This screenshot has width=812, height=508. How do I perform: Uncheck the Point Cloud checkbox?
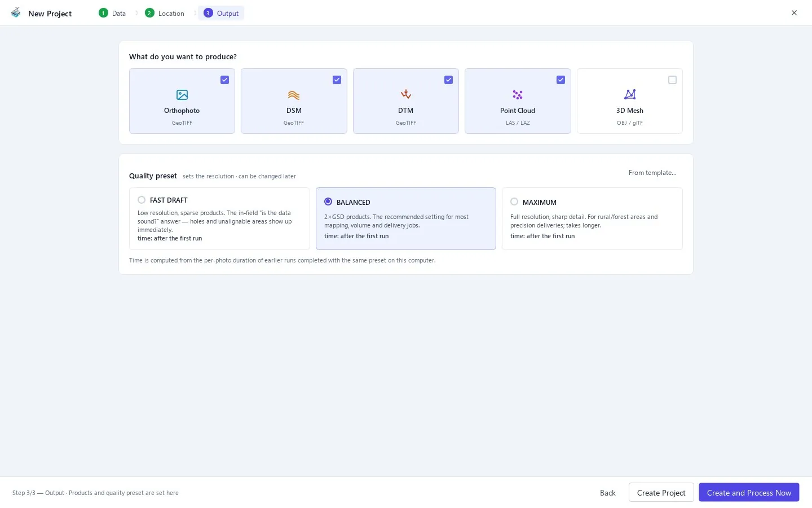[x=561, y=80]
